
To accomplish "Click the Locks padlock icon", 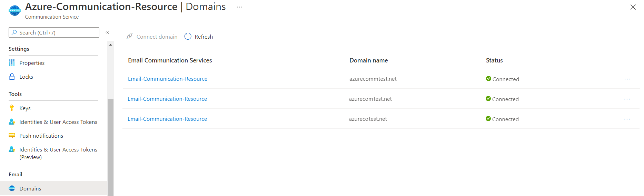I will [x=12, y=76].
